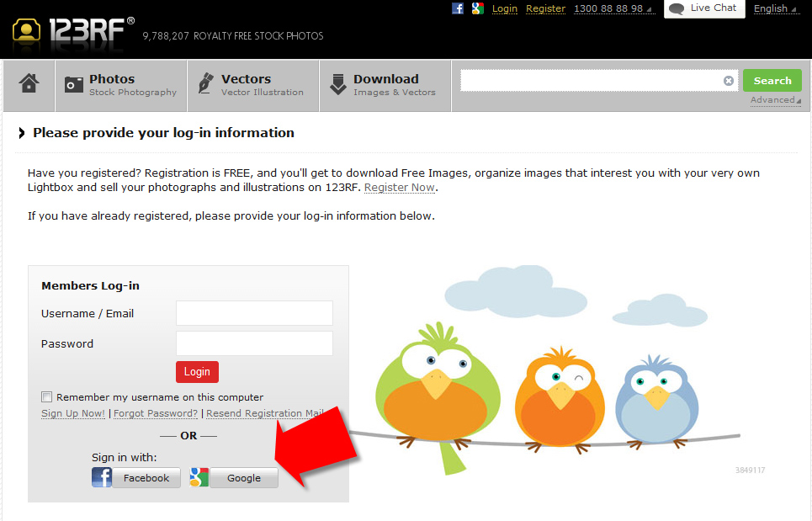Click Resend Registration Mail link
812x521 pixels.
265,413
